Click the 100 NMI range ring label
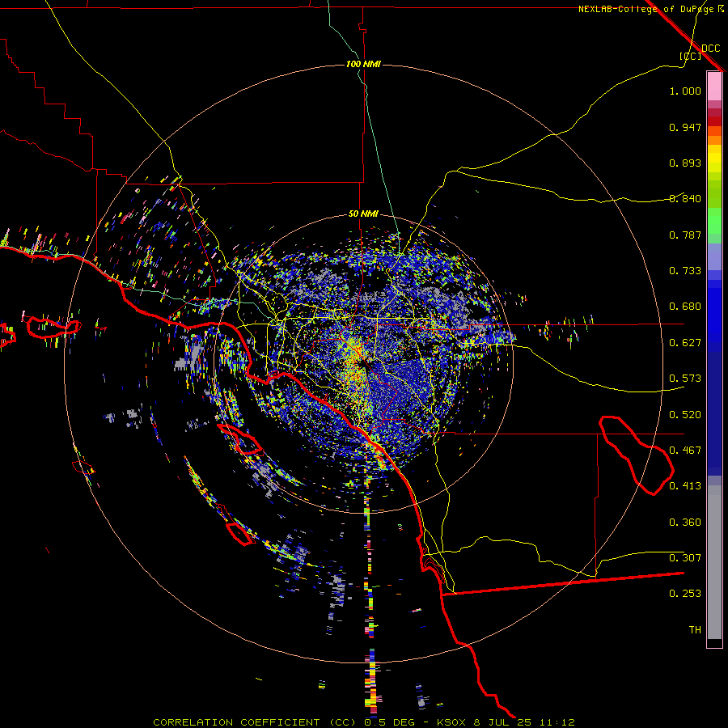 click(x=363, y=64)
